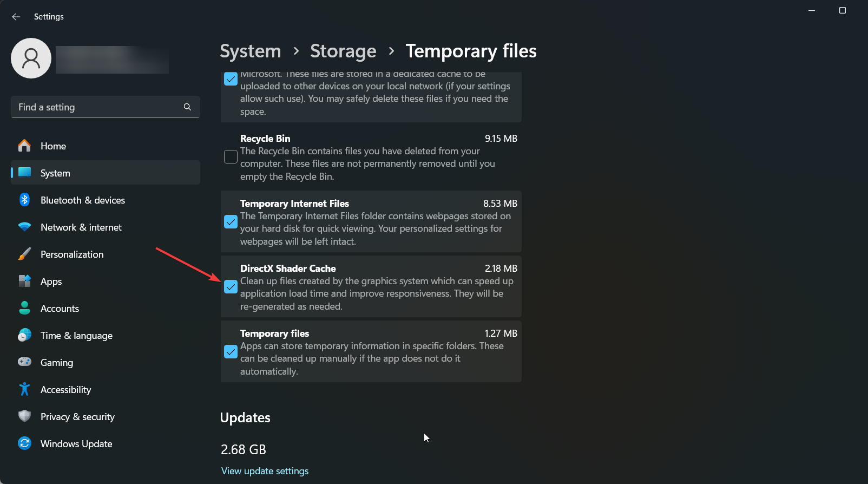
Task: Switch to Time & language settings
Action: pos(76,336)
